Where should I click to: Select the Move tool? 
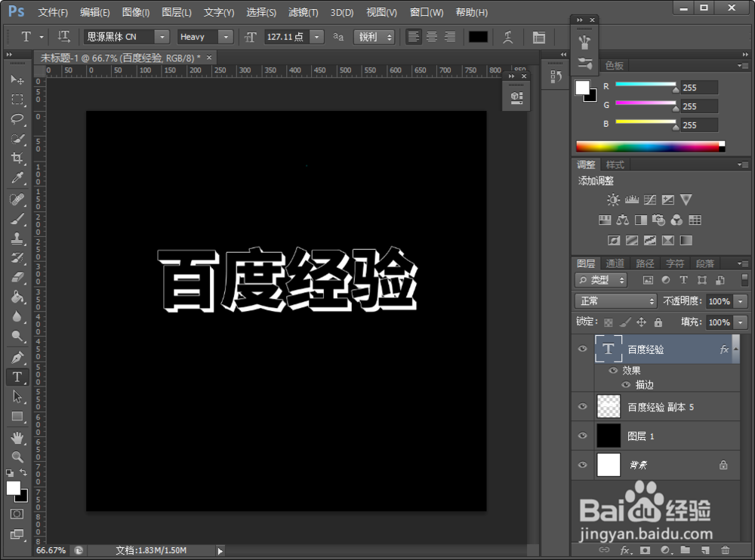click(17, 79)
